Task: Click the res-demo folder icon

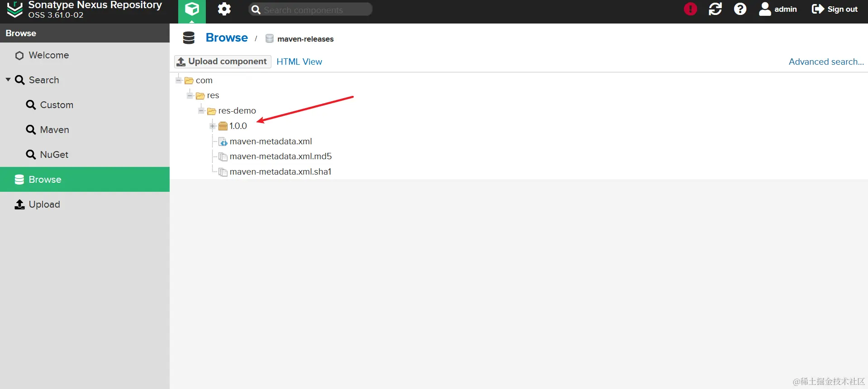Action: (x=212, y=111)
